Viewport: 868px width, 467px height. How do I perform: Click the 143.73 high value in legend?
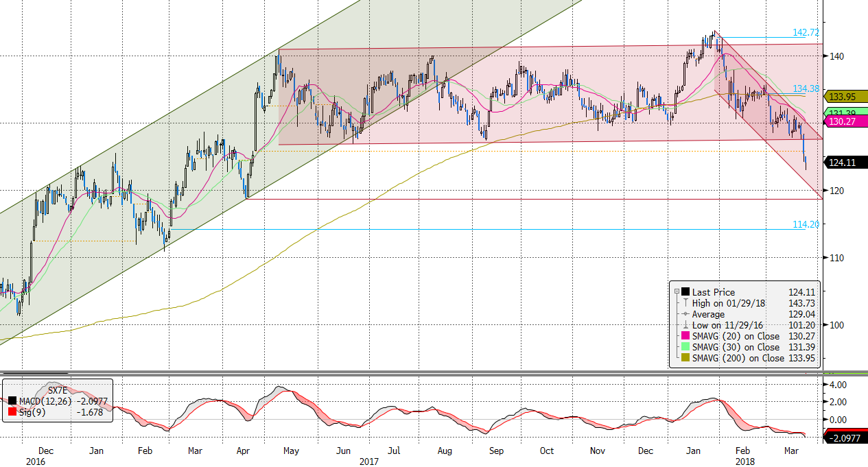(801, 303)
